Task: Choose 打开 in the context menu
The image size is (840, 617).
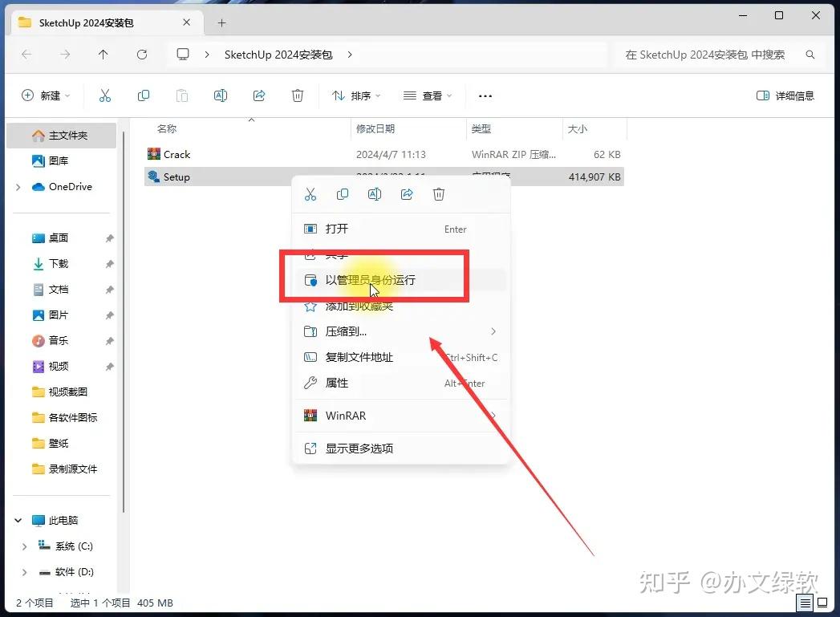Action: [x=400, y=229]
